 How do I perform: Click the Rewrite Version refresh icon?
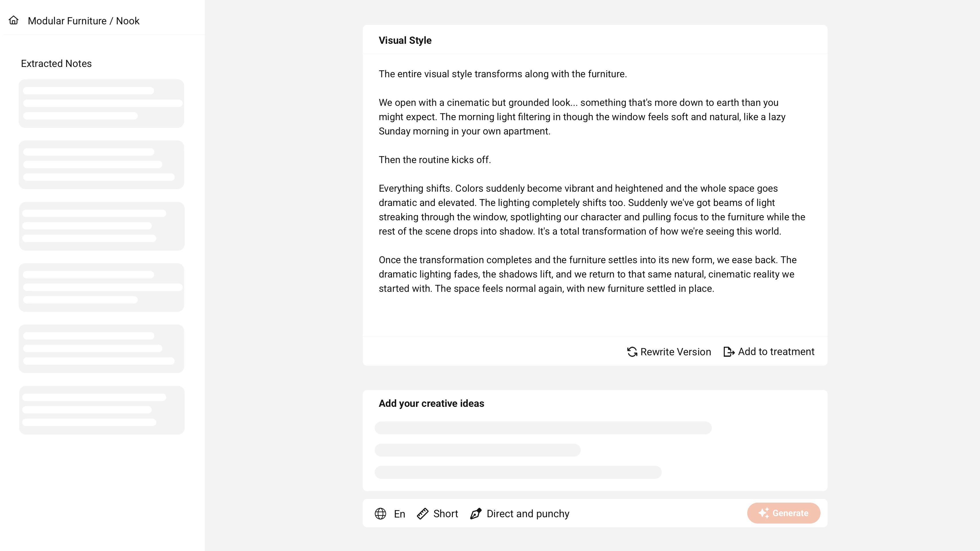point(632,352)
